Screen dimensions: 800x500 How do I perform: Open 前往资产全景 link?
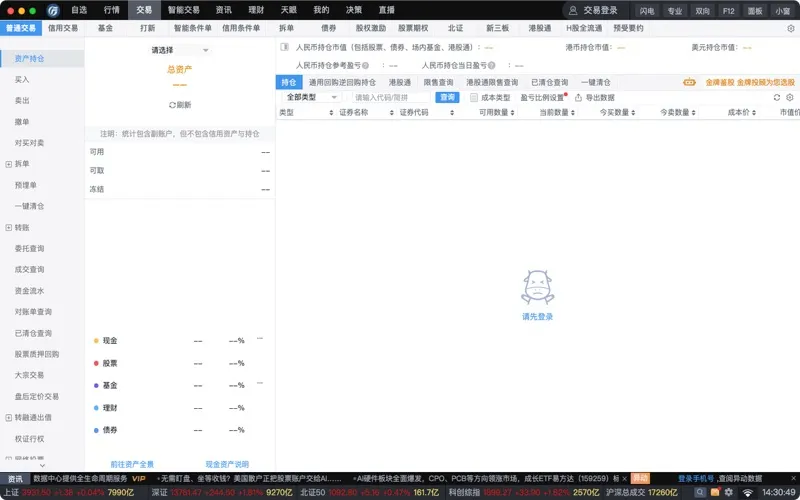[x=132, y=464]
